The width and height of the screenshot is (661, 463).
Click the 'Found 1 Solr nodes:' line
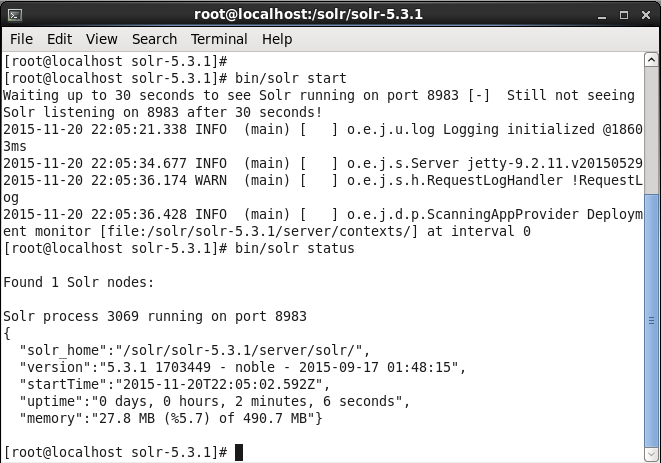tap(79, 282)
